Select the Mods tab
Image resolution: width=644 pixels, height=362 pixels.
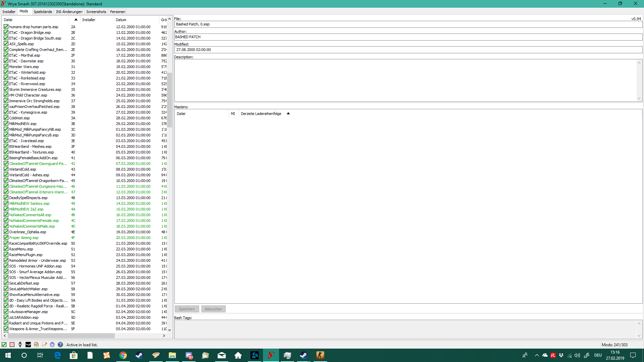[24, 11]
